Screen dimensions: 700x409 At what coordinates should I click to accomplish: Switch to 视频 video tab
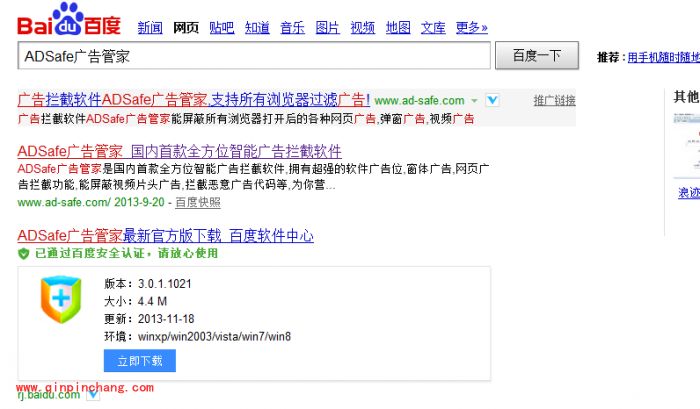point(362,28)
